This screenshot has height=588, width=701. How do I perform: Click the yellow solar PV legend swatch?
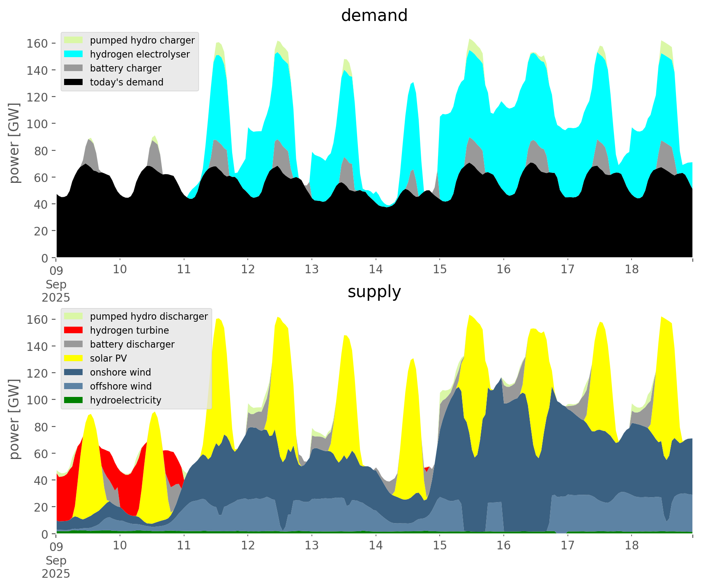pyautogui.click(x=74, y=358)
